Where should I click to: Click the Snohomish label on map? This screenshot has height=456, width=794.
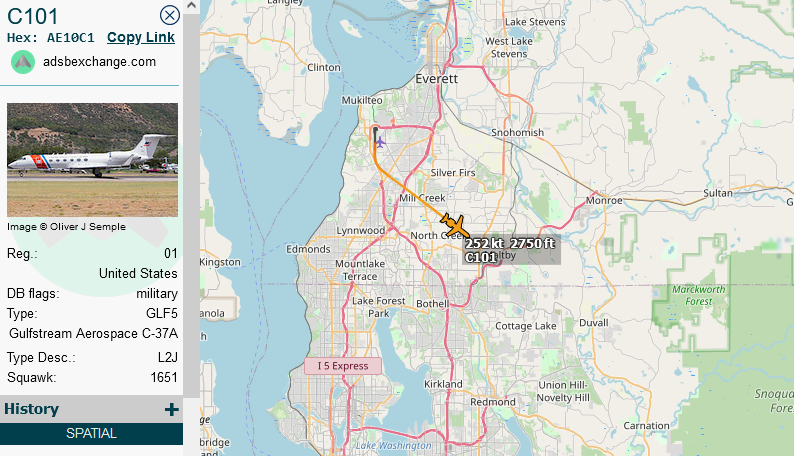518,133
